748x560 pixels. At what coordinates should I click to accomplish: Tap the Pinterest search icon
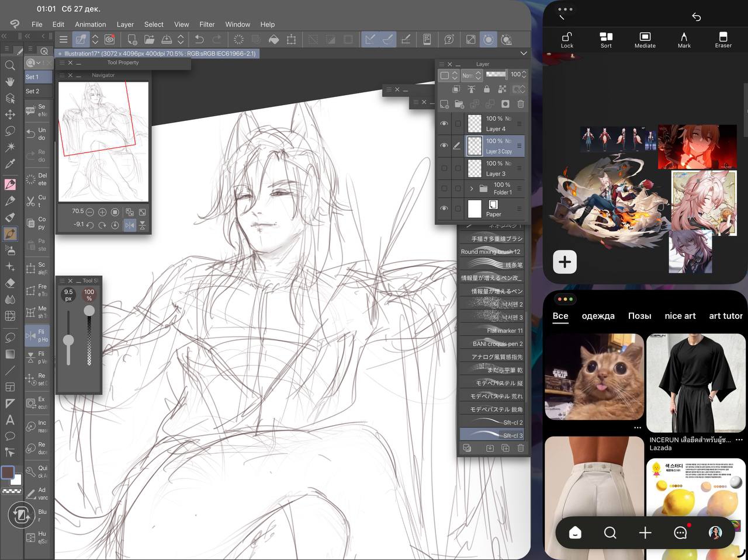610,533
